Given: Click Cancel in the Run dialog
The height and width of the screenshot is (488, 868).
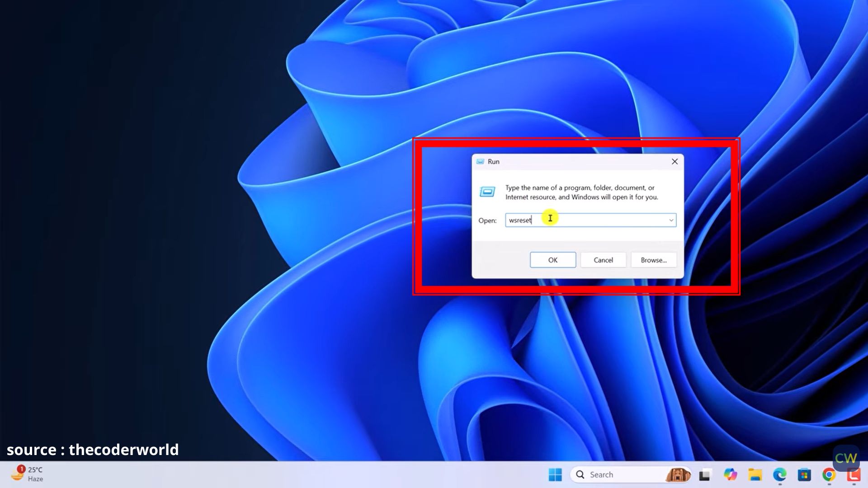Looking at the screenshot, I should click(603, 260).
